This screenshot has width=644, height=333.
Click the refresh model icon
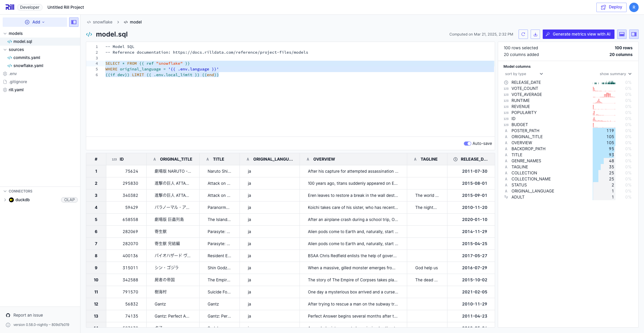coord(523,34)
